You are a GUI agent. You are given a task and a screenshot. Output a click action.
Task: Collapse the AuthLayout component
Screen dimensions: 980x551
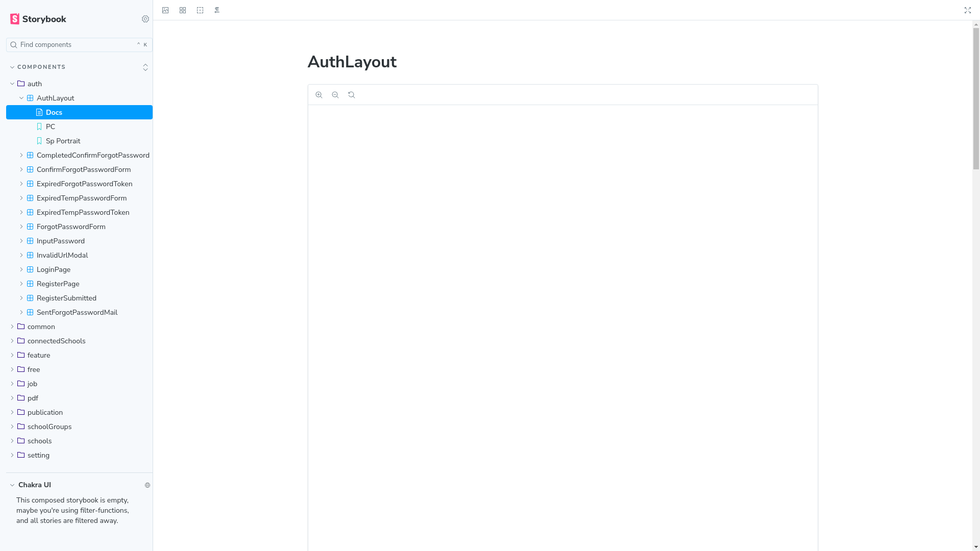pos(21,98)
